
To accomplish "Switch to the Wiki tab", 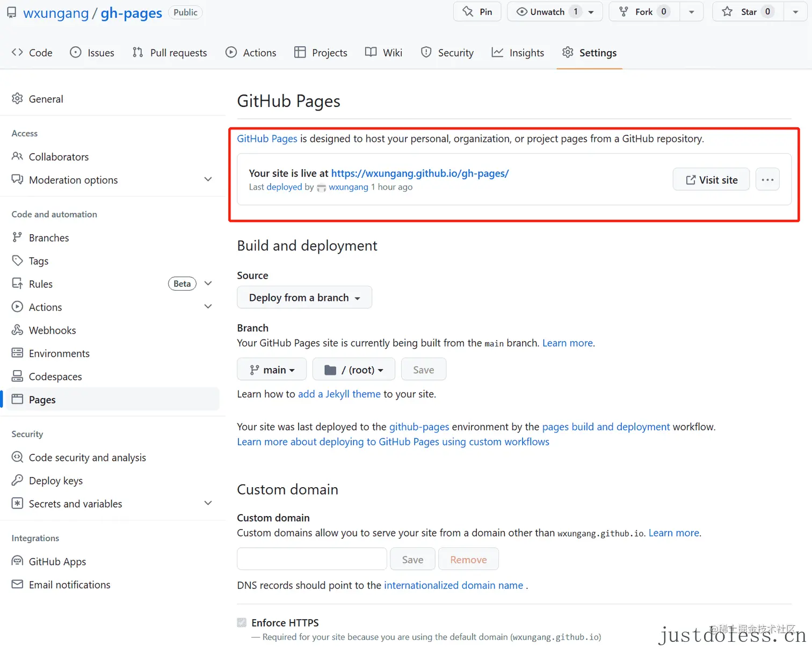I will pos(384,53).
